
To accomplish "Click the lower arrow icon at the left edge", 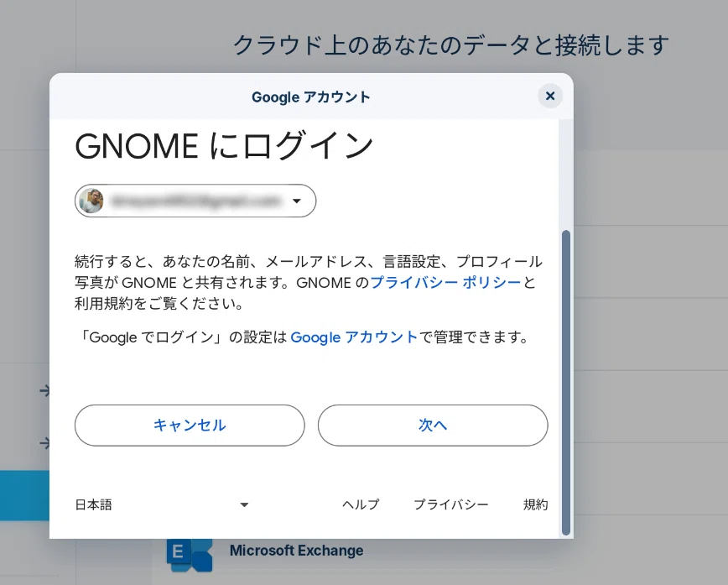I will [x=44, y=443].
